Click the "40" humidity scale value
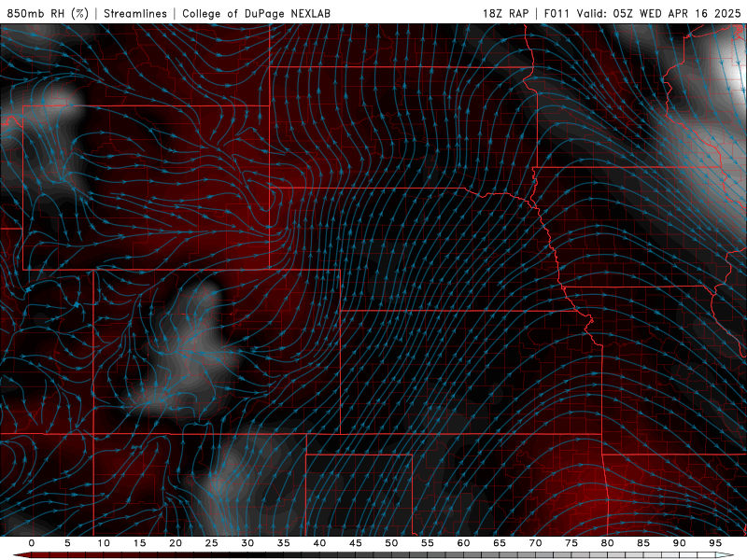Viewport: 747px width, 560px height. click(x=319, y=543)
